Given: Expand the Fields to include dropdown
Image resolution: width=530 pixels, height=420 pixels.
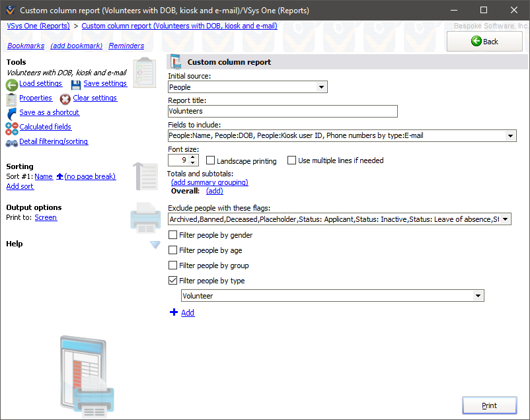Looking at the screenshot, I should (x=511, y=135).
